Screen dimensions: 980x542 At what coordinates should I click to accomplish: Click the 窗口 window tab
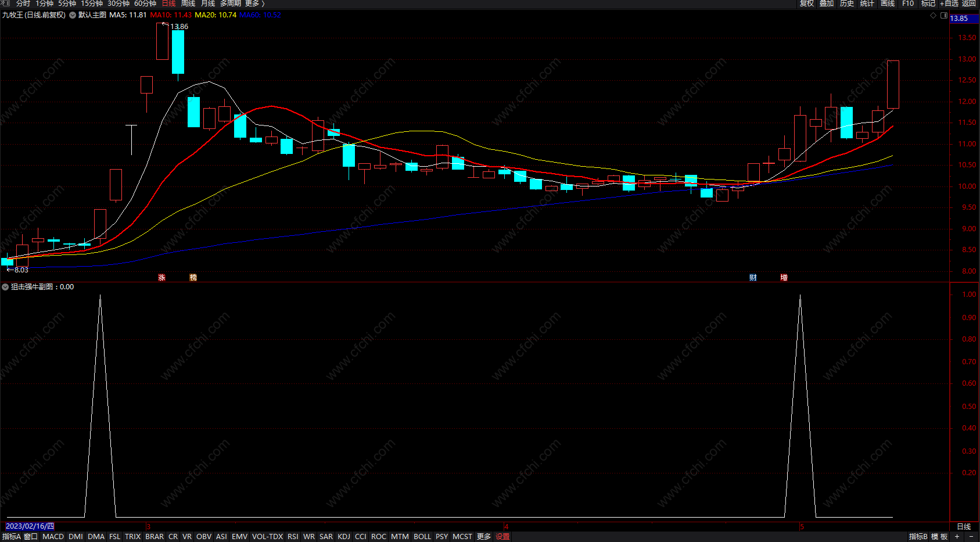[x=31, y=537]
